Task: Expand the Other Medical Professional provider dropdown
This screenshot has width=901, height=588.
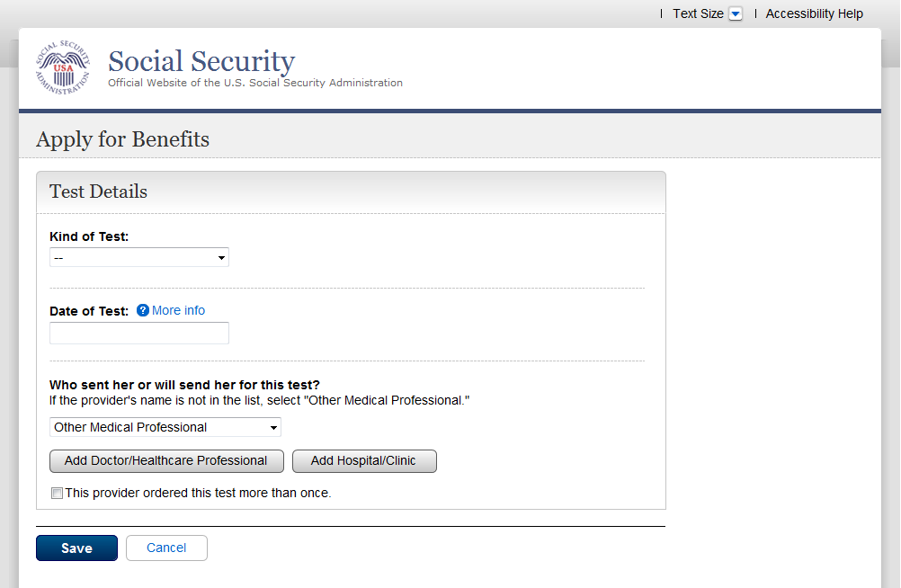Action: tap(165, 427)
